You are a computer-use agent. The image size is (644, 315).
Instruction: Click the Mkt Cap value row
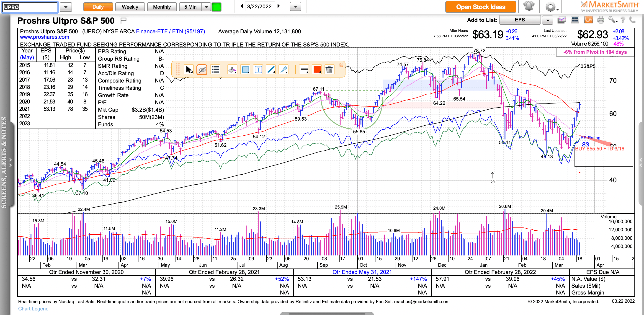coord(131,110)
